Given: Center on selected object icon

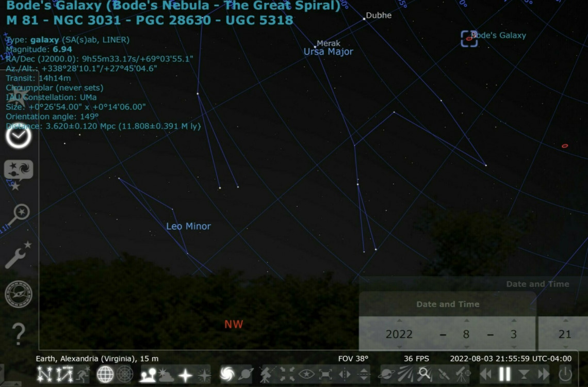Looking at the screenshot, I should (287, 374).
